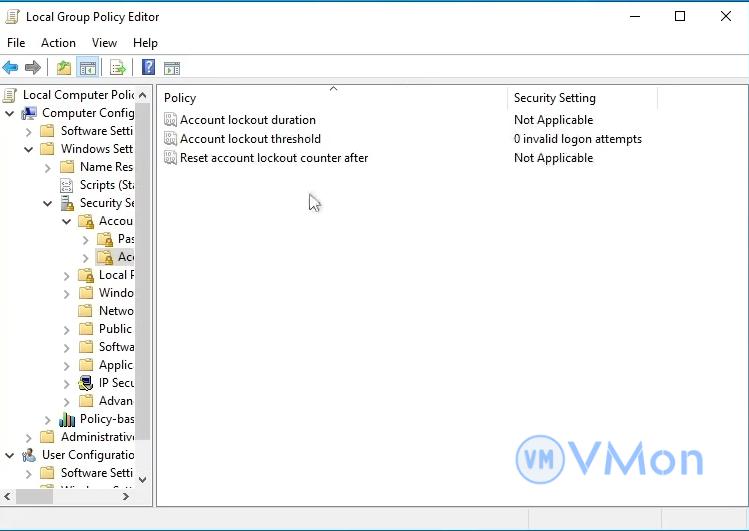The height and width of the screenshot is (531, 749).
Task: Select the Account lockout duration policy
Action: coord(248,119)
